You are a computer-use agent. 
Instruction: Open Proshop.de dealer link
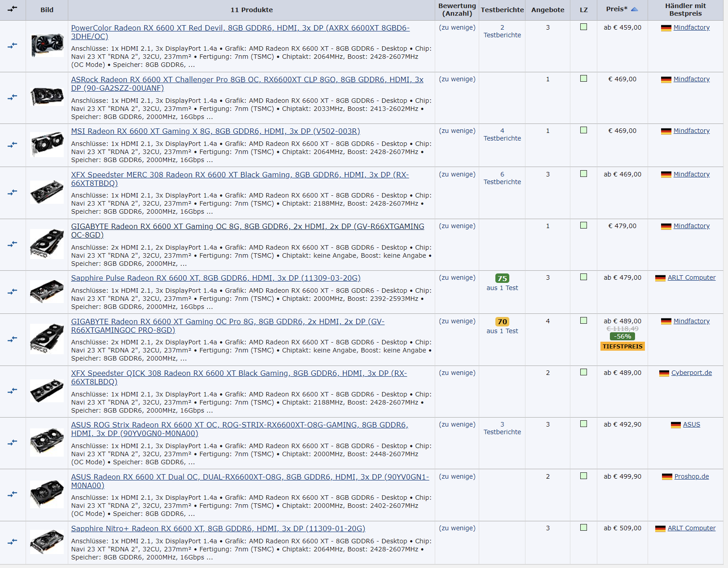[x=691, y=476]
